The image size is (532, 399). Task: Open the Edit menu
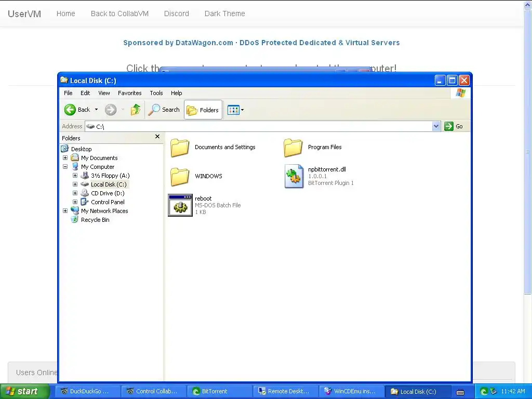pyautogui.click(x=85, y=93)
